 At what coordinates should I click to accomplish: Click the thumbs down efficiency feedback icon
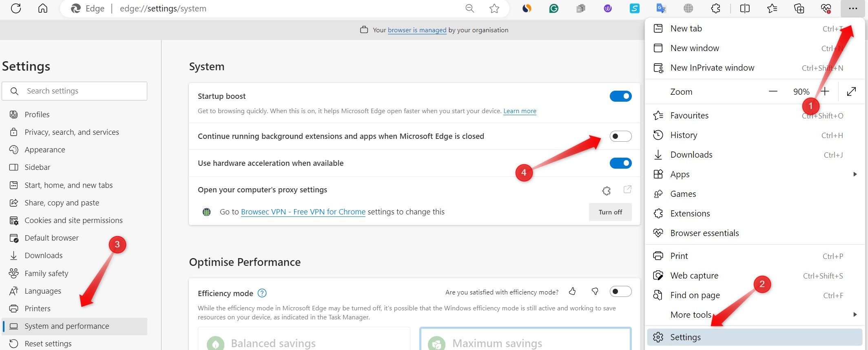click(595, 291)
